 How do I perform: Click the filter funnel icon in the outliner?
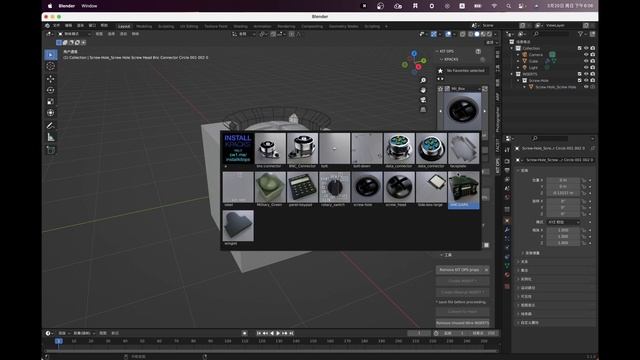point(580,34)
